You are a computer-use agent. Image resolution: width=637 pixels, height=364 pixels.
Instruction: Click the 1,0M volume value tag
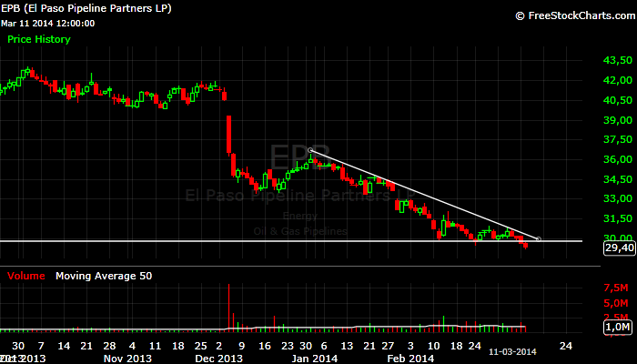pyautogui.click(x=619, y=327)
